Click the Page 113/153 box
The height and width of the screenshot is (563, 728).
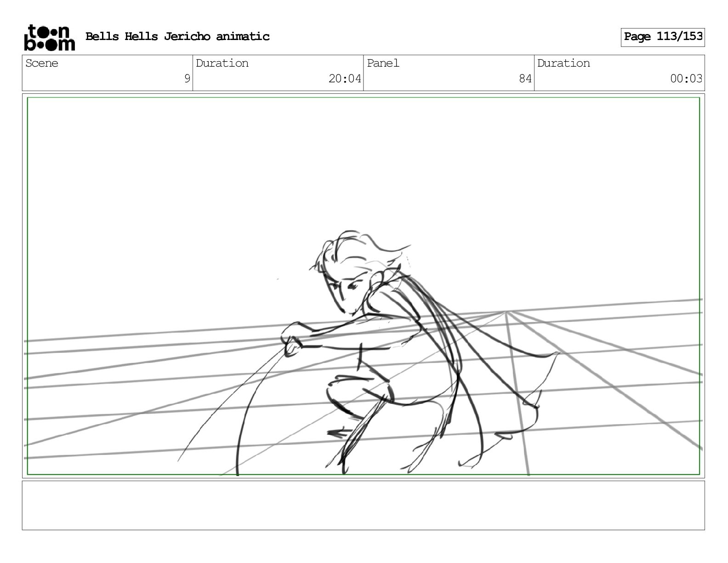[663, 37]
